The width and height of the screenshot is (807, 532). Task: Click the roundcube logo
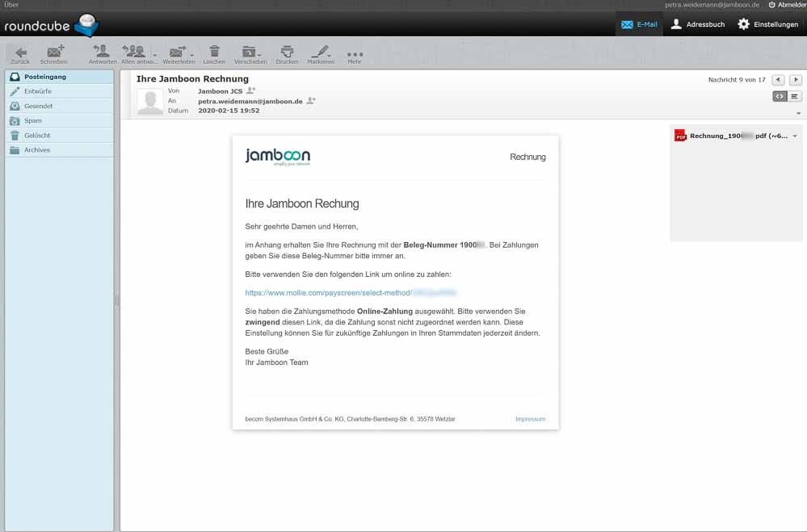pyautogui.click(x=51, y=25)
